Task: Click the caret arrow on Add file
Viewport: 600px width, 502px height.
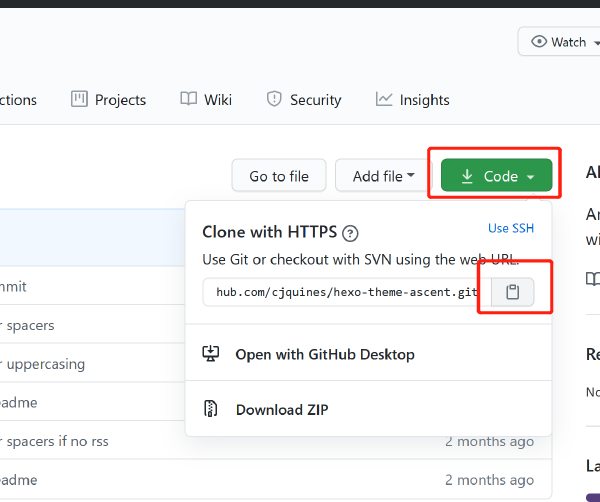Action: pyautogui.click(x=411, y=175)
